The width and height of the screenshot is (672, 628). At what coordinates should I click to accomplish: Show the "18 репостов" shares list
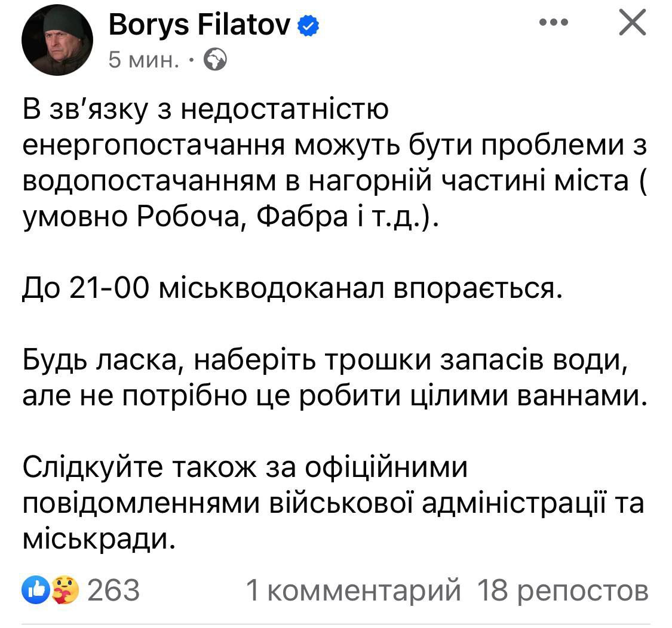563,590
